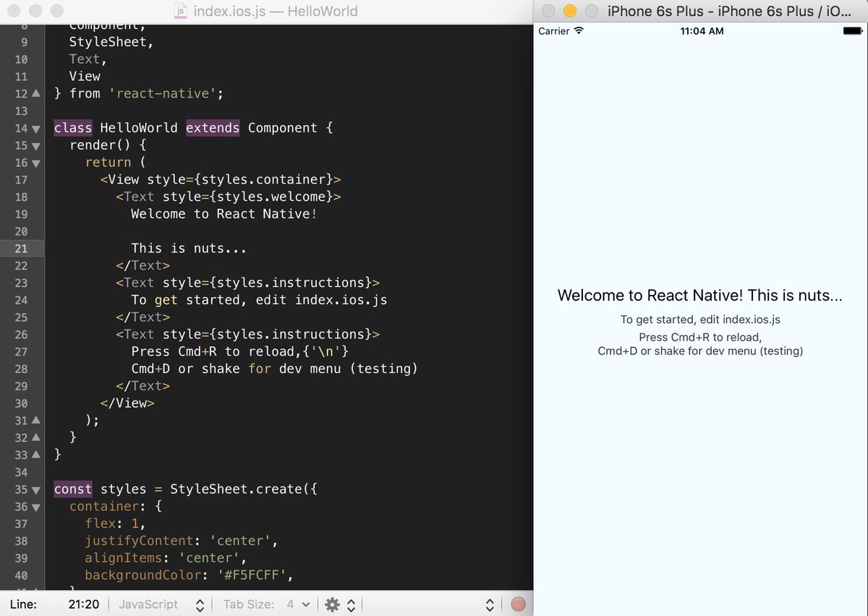
Task: Click the 11:04 AM clock in simulator
Action: (702, 31)
